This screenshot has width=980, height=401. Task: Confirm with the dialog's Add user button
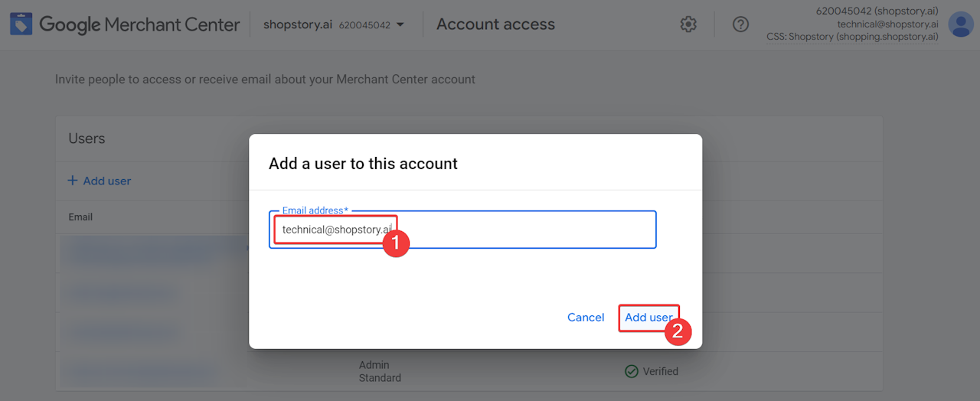click(x=648, y=318)
